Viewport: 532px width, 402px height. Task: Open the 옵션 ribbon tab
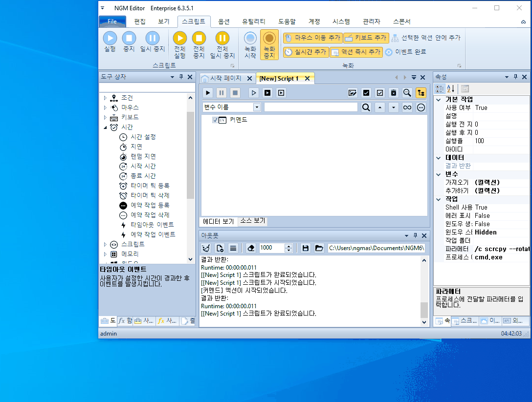click(x=223, y=21)
